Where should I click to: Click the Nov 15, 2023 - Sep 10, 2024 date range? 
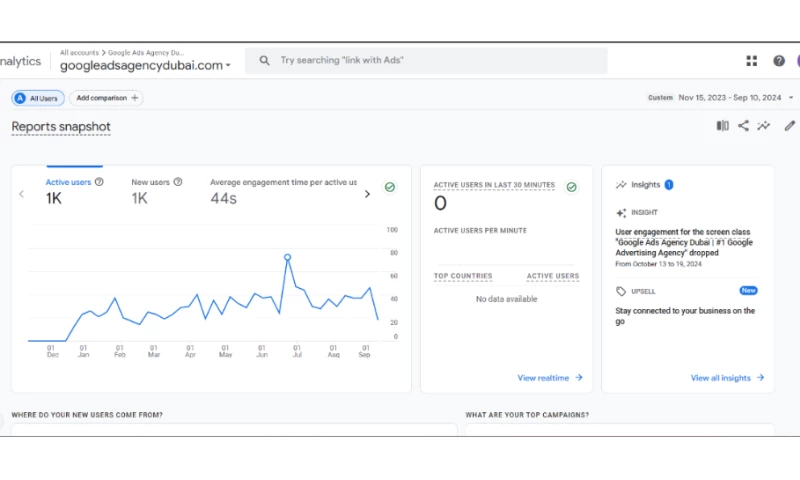tap(730, 97)
